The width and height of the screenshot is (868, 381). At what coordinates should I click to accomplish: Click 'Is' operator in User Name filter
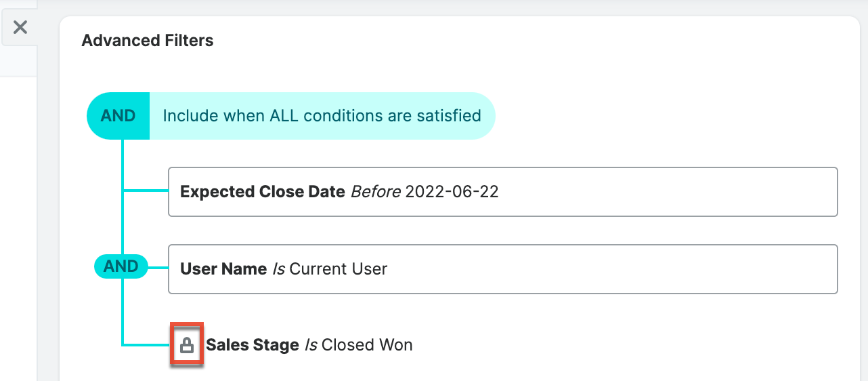pyautogui.click(x=278, y=269)
